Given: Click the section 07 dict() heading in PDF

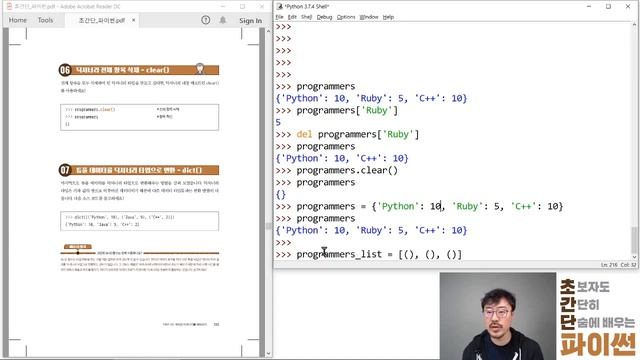Looking at the screenshot, I should point(139,170).
